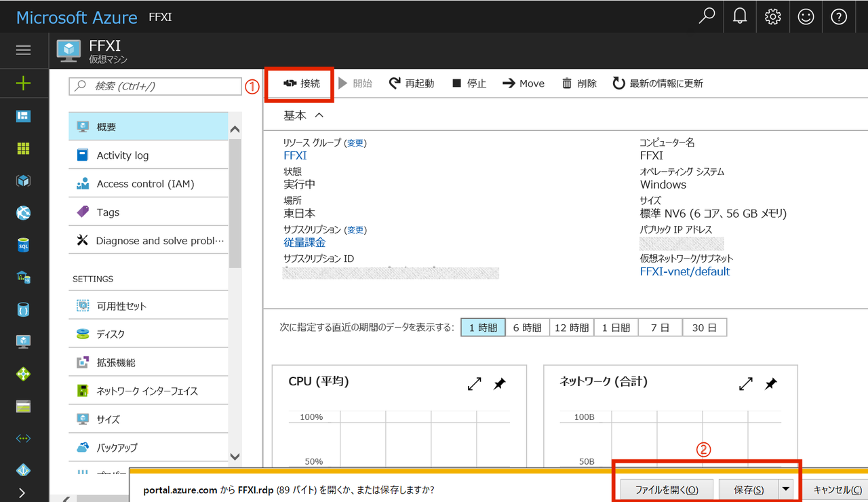Open 可用性セット settings
This screenshot has width=868, height=502.
click(x=149, y=306)
